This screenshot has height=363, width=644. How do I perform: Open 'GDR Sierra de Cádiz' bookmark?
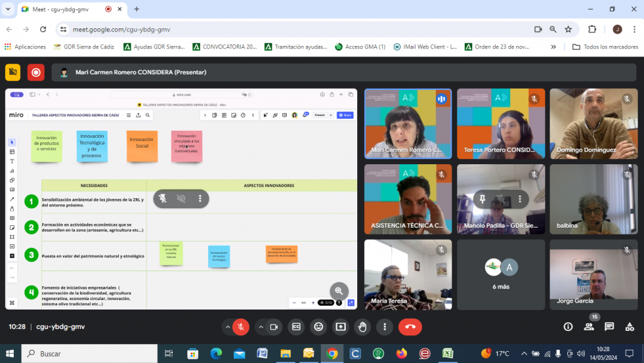(84, 47)
